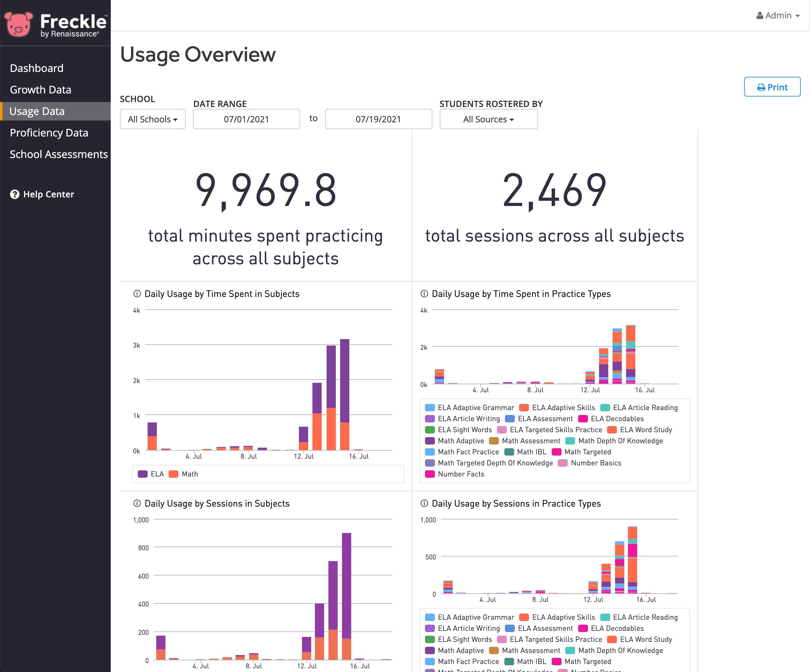This screenshot has width=810, height=672.
Task: Toggle ELA Article Reading in Sessions Practice Types legend
Action: (x=639, y=617)
